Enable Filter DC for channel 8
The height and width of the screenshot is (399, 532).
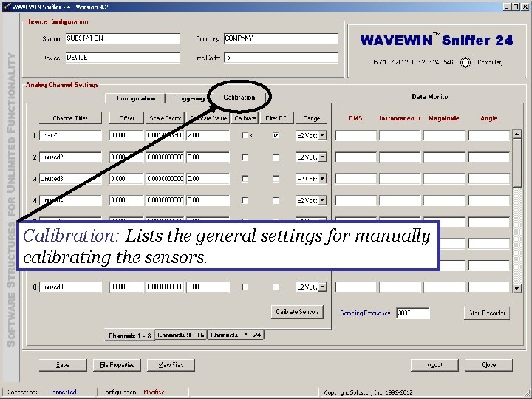[x=276, y=287]
